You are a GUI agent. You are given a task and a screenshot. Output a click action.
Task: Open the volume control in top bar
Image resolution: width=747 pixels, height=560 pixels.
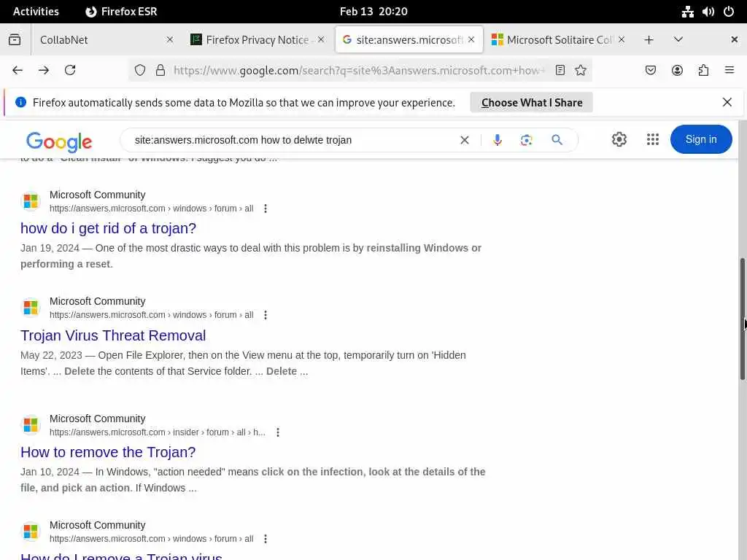(x=708, y=12)
